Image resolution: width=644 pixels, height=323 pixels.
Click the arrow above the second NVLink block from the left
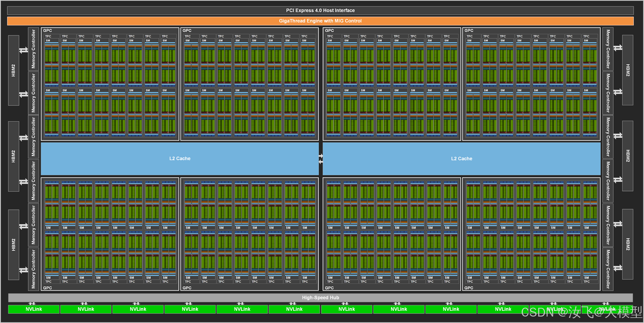tap(84, 304)
